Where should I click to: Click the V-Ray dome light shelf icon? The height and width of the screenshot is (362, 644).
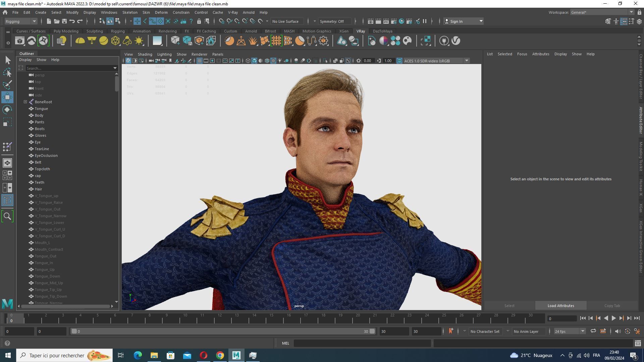pyautogui.click(x=80, y=41)
